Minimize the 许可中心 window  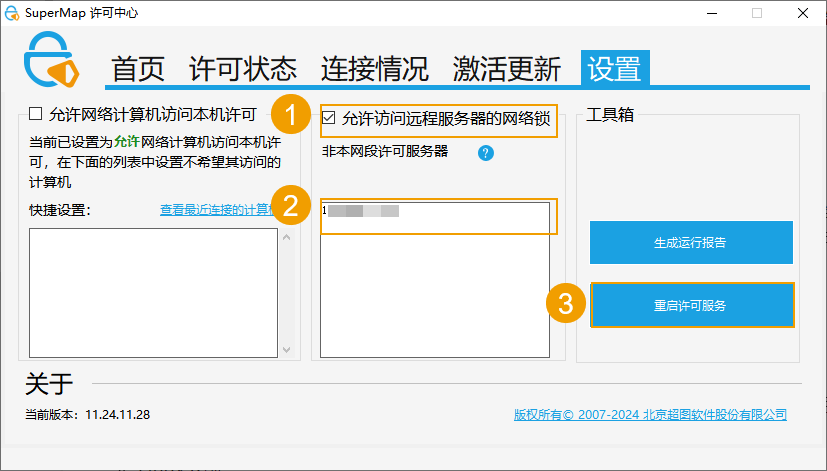(711, 13)
